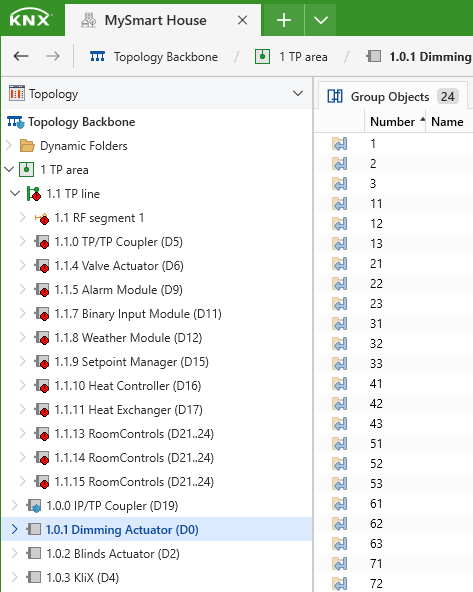Select 1.0.2 Blinds Actuator (D2)
The width and height of the screenshot is (473, 592).
tap(113, 554)
